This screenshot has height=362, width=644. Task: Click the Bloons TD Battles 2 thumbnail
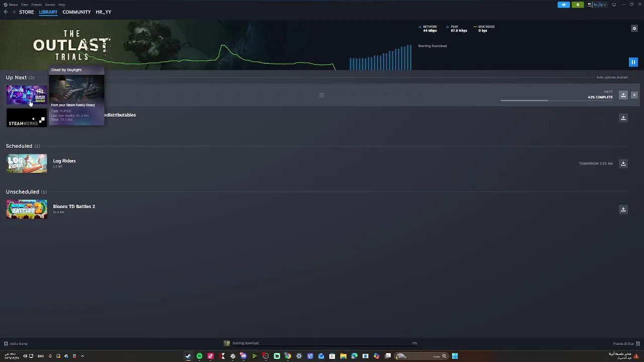(27, 209)
